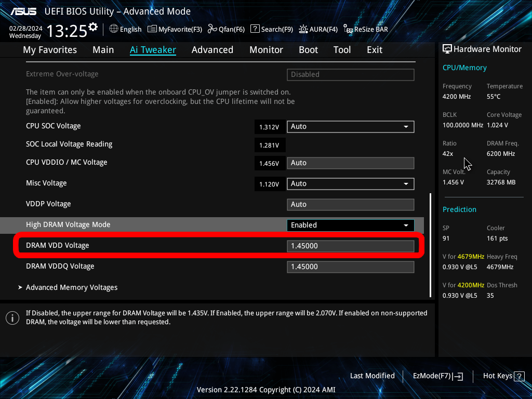Open the CPU SOC Voltage dropdown
Viewport: 532px width, 399px height.
point(351,127)
